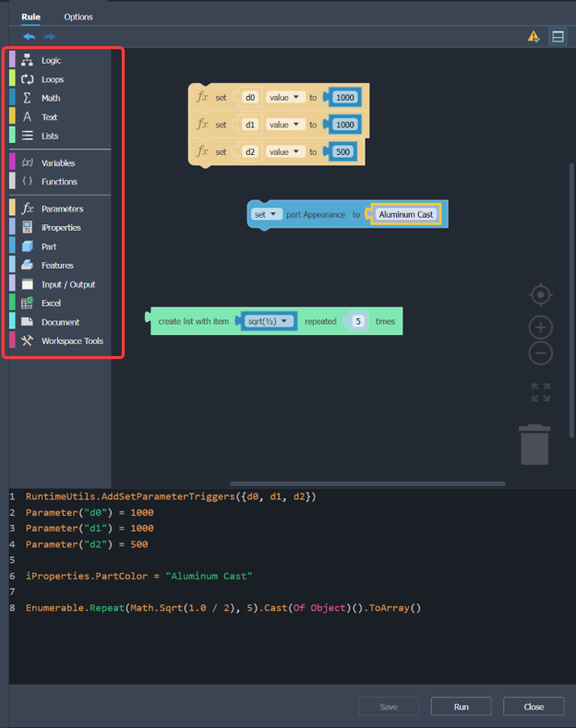Screen dimensions: 576x728
Task: Open the value dropdown for d1
Action: tap(284, 125)
